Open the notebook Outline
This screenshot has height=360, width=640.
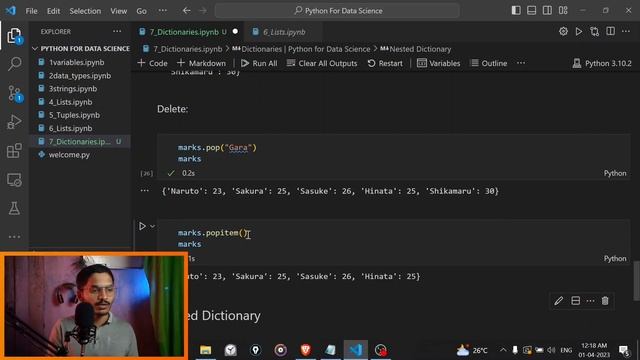pyautogui.click(x=489, y=63)
